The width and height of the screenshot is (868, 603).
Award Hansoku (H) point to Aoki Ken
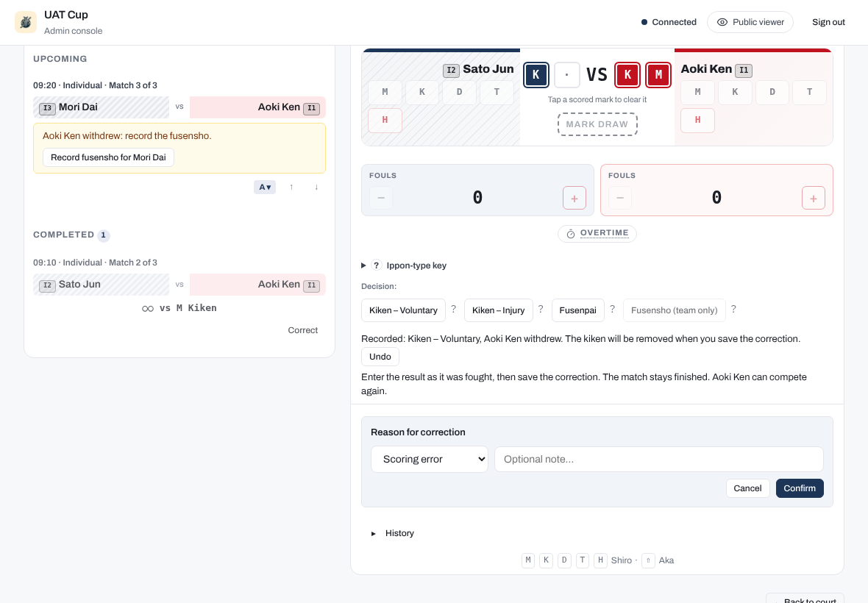(697, 120)
